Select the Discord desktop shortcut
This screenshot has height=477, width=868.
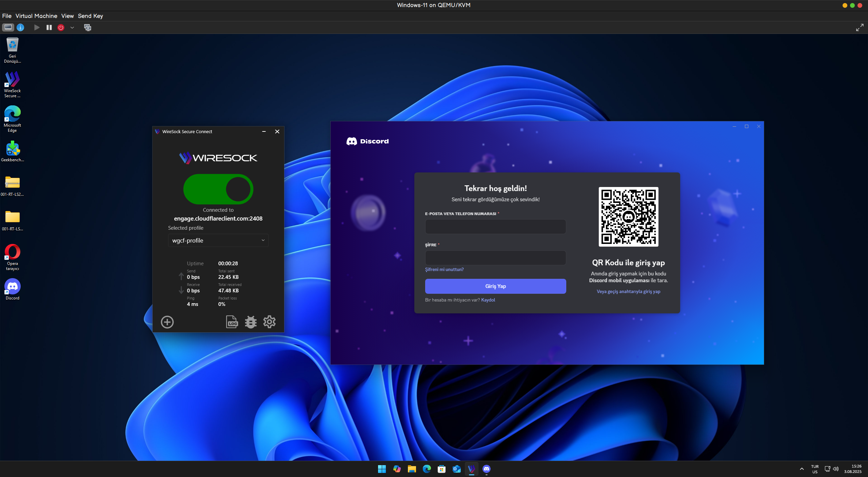(x=13, y=290)
